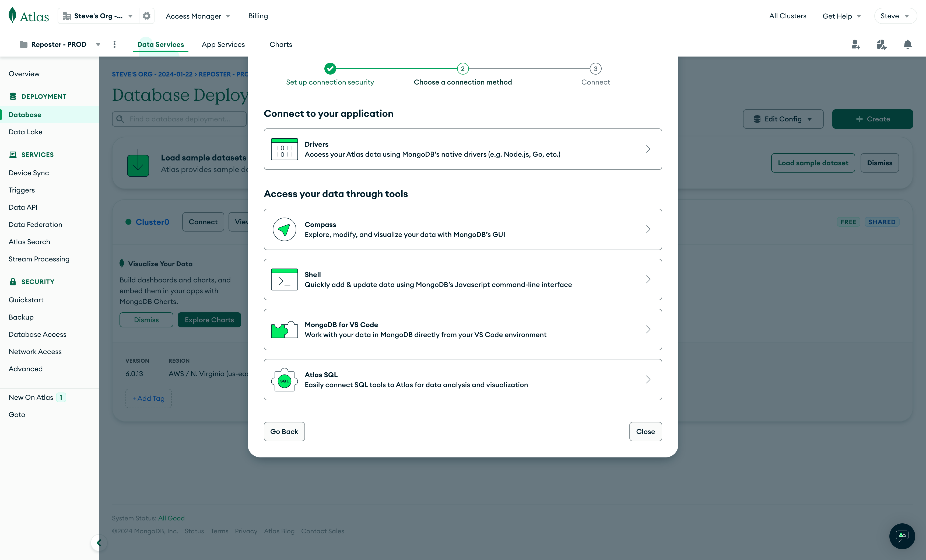
Task: Click completed step checkmark circle
Action: 330,68
